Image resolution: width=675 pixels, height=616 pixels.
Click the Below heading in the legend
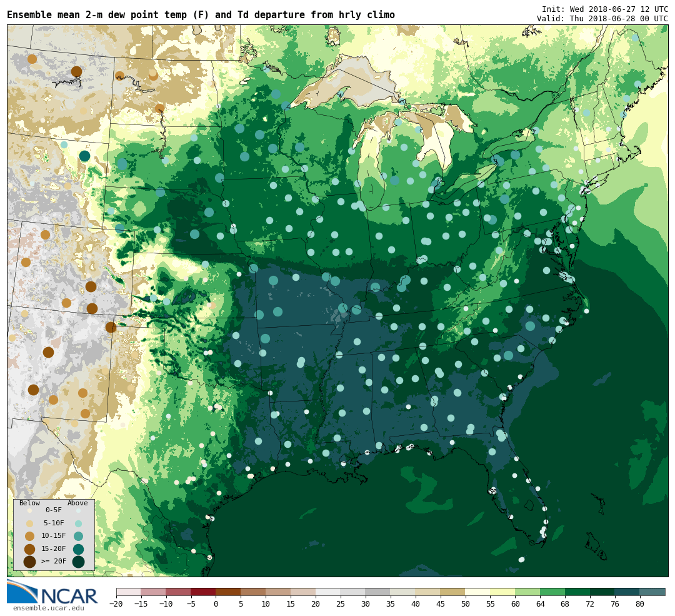(x=30, y=503)
